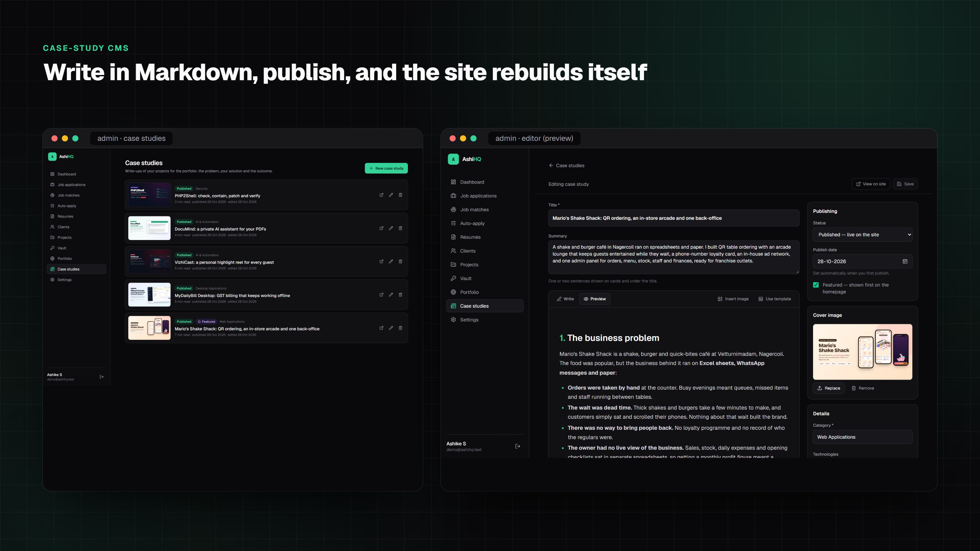This screenshot has width=980, height=551.
Task: Open Auto-apply in case studies window sidebar
Action: click(x=77, y=206)
